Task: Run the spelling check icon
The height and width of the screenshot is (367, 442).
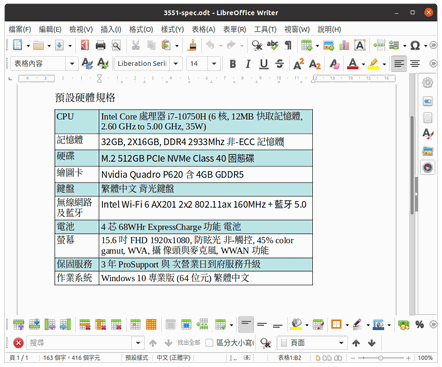Action: coord(272,45)
